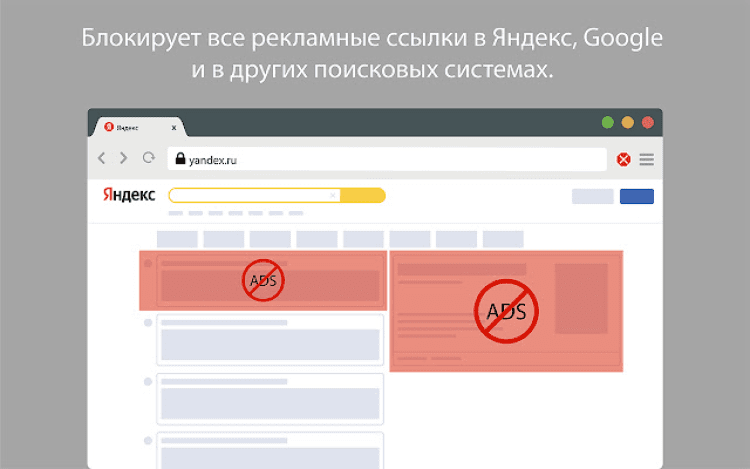Reload the page with the refresh icon
Image resolution: width=750 pixels, height=469 pixels.
149,158
